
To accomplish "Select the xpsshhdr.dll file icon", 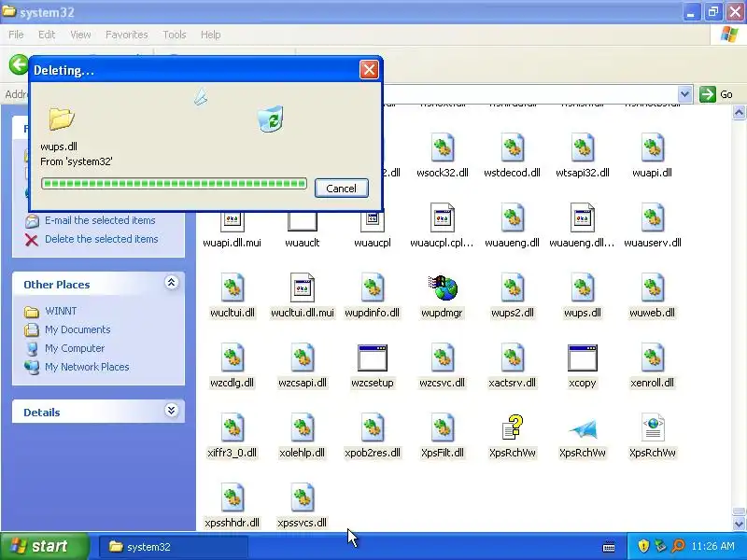I will pos(233,497).
